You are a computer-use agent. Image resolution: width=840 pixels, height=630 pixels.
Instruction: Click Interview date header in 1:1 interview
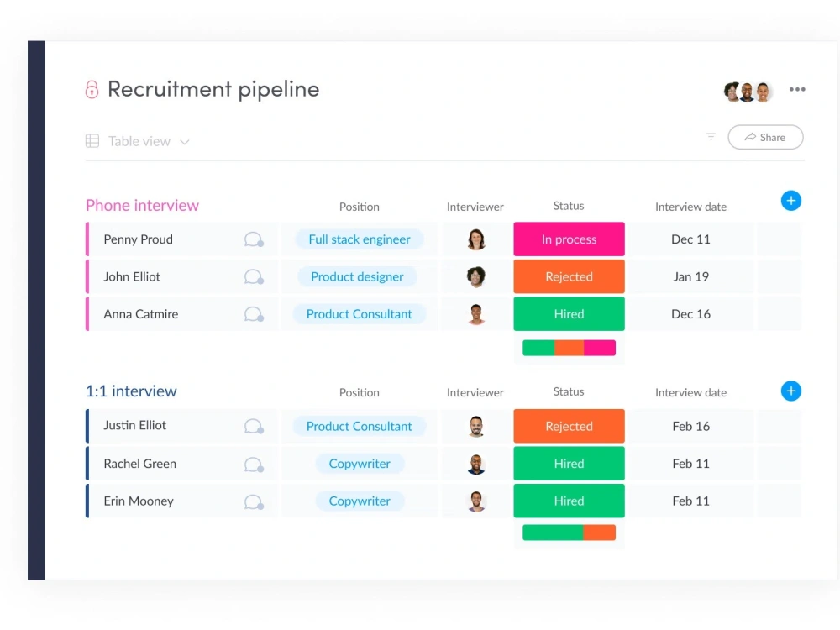pos(690,392)
